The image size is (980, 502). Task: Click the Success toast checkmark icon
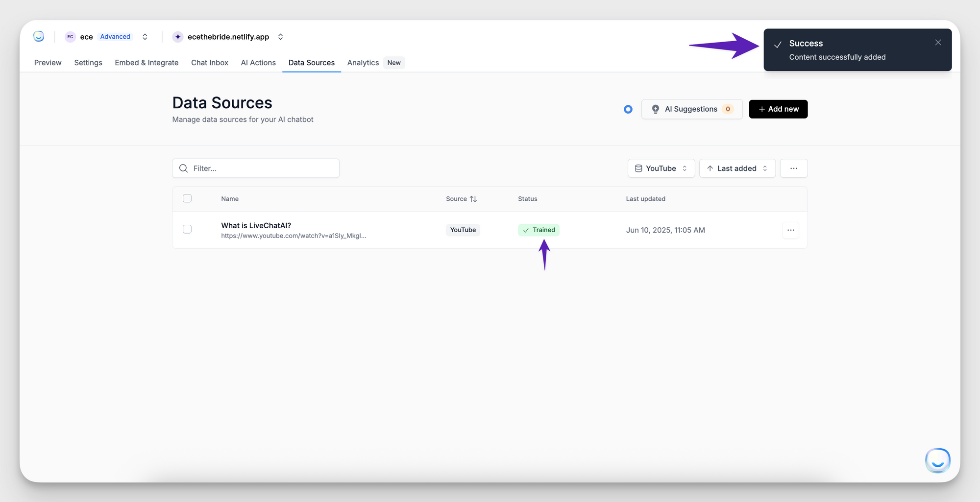pyautogui.click(x=778, y=45)
